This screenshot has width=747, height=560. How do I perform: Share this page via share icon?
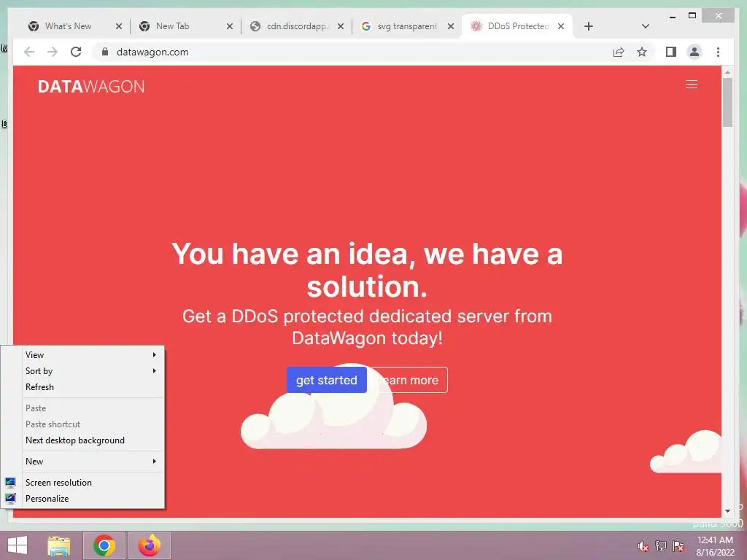coord(619,52)
